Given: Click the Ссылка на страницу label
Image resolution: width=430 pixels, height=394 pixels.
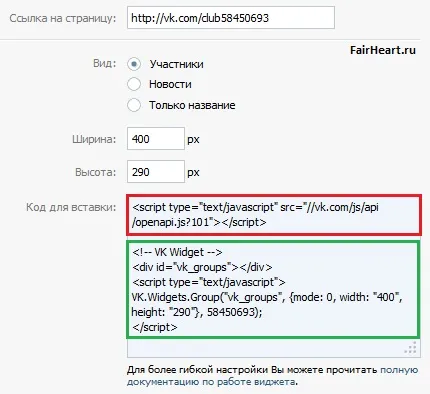Looking at the screenshot, I should (63, 18).
